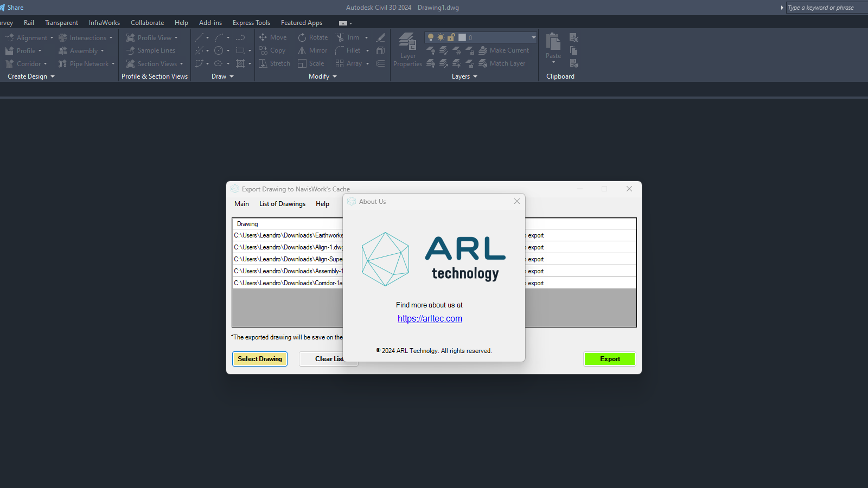Select the Circle drawing tool
Screen dimensions: 868x488
point(219,50)
